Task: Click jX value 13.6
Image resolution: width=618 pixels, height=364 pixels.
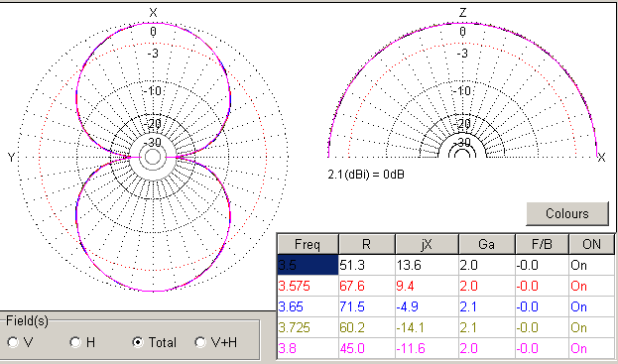Action: [427, 265]
